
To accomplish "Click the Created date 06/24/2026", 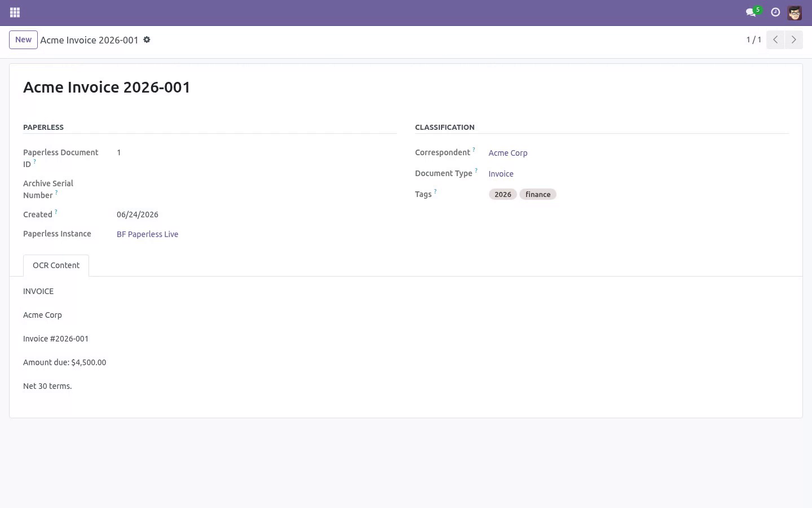I will tap(138, 214).
